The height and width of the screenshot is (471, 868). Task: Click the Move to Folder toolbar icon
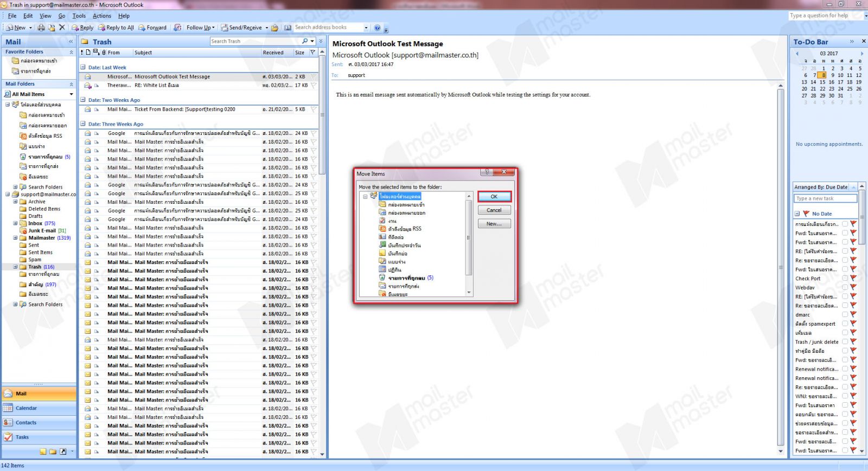click(52, 28)
